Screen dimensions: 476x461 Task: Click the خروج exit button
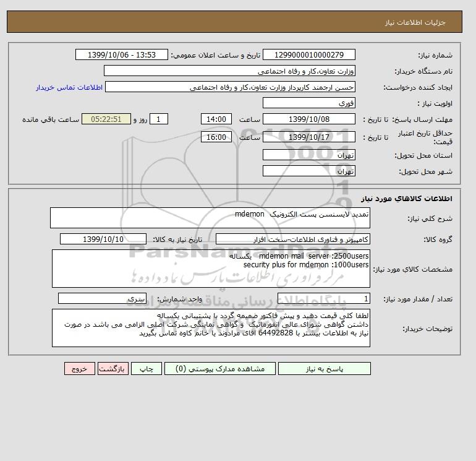(x=80, y=369)
